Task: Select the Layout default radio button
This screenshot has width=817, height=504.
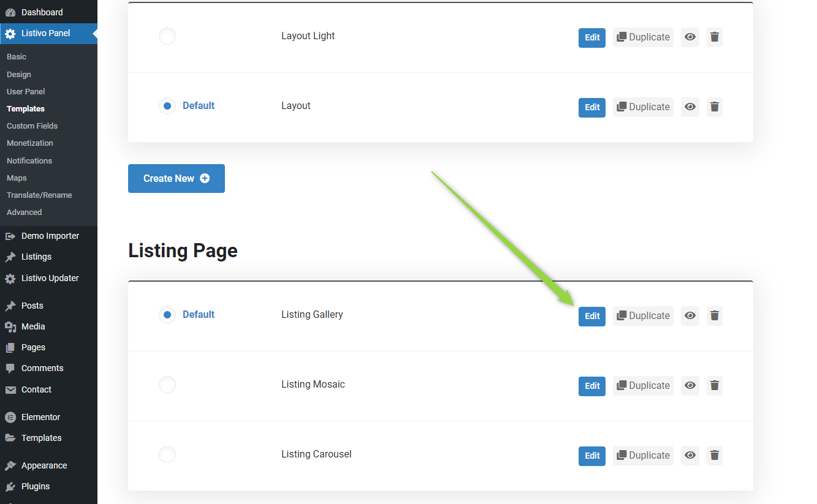Action: point(167,106)
